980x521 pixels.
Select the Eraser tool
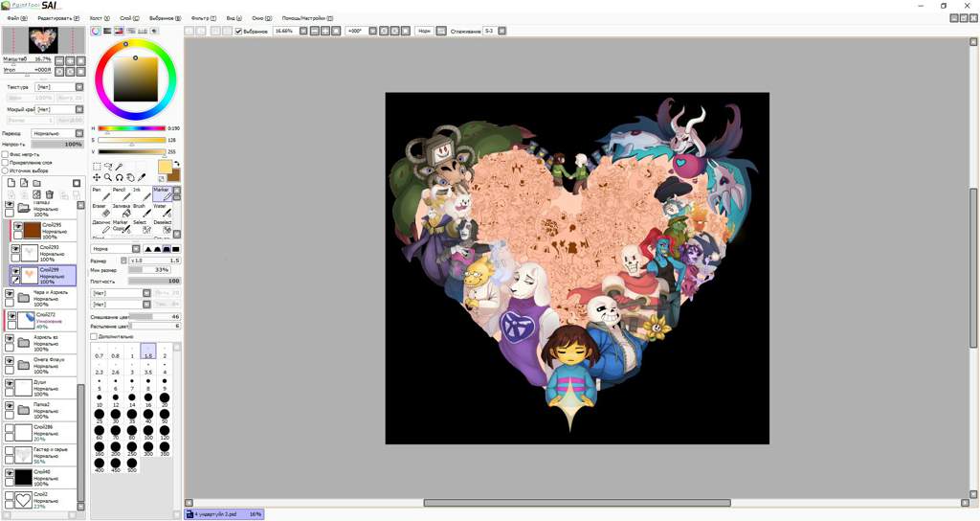100,210
